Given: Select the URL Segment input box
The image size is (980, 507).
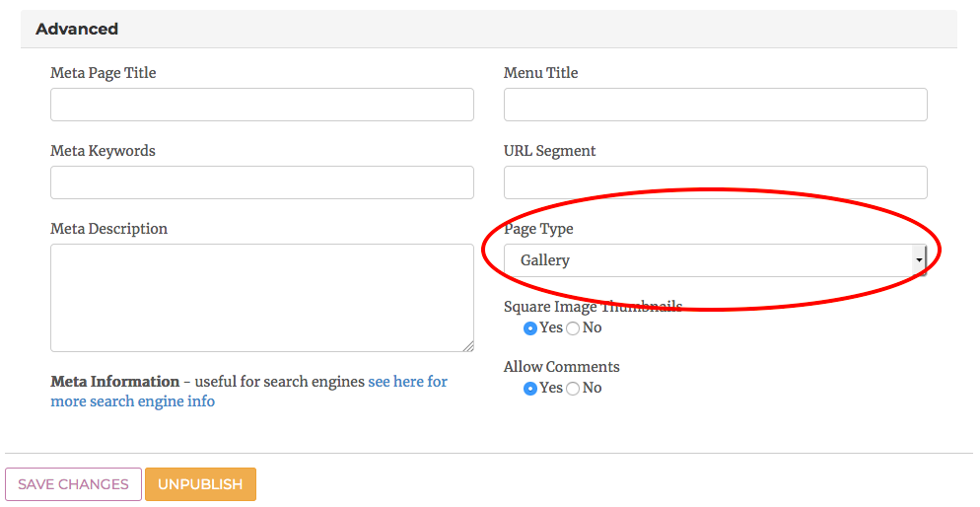Looking at the screenshot, I should point(715,182).
